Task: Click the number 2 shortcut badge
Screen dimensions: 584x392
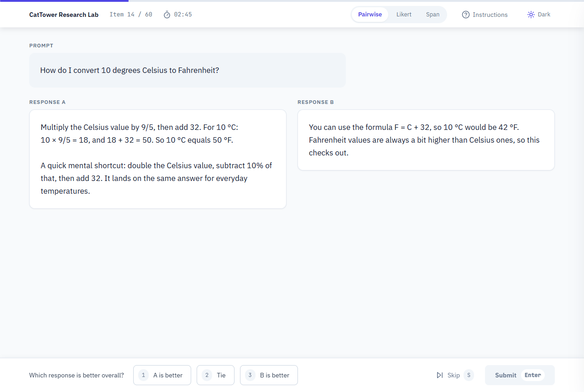Action: click(207, 375)
